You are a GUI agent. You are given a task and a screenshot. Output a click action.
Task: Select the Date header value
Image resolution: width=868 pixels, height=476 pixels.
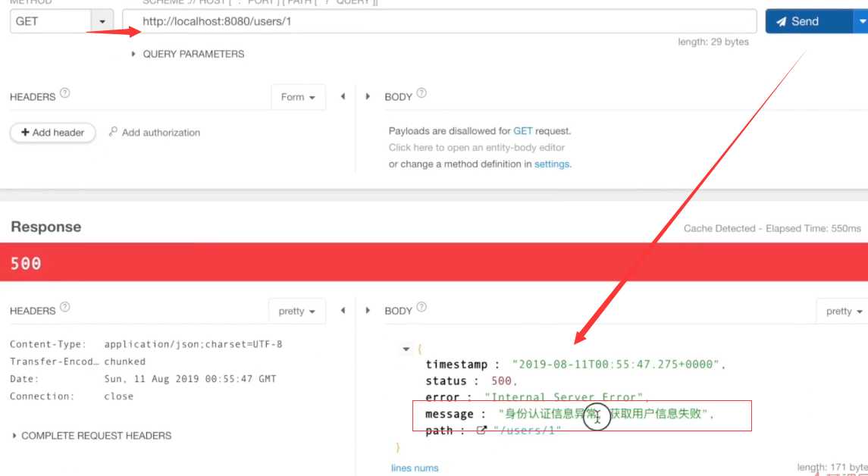click(x=190, y=379)
